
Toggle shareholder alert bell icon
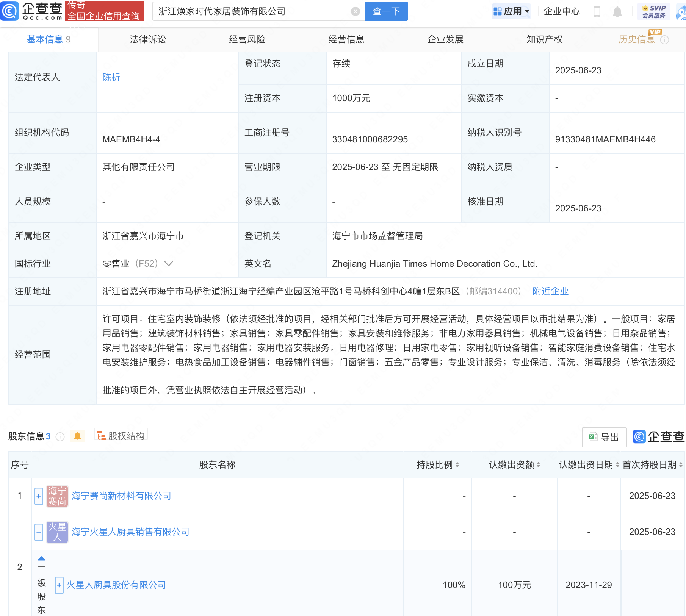click(x=78, y=436)
